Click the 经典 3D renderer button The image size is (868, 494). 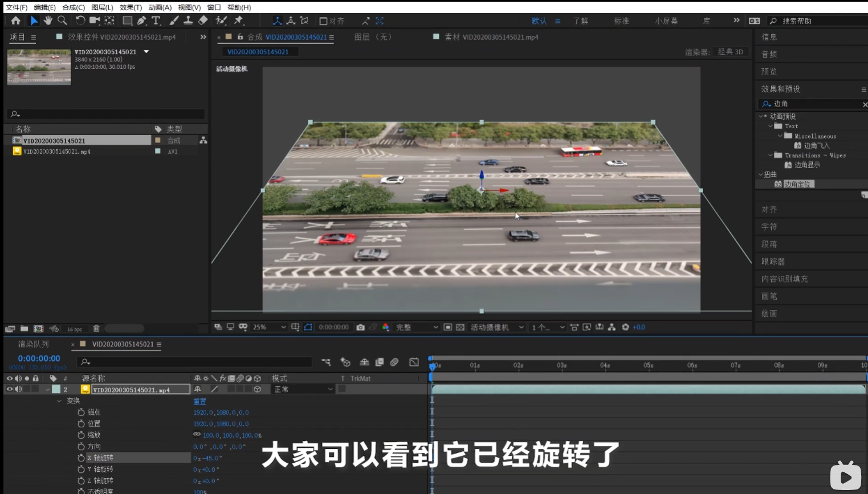(731, 52)
